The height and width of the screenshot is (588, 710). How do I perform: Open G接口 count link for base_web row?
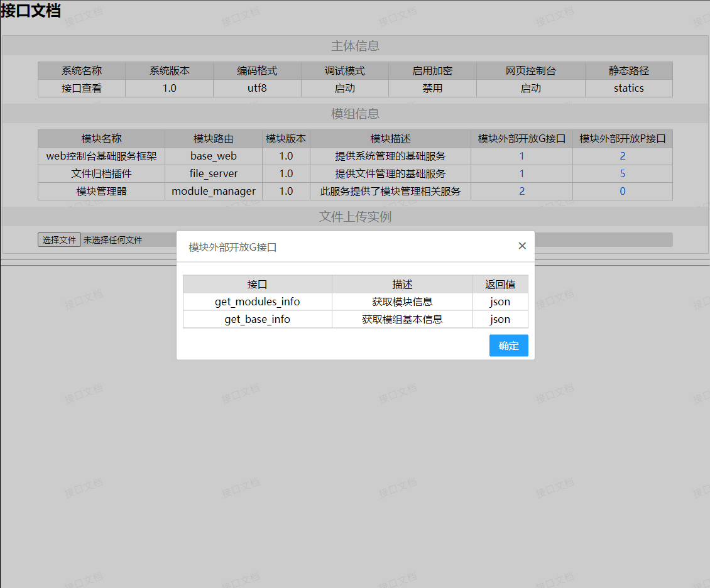522,156
